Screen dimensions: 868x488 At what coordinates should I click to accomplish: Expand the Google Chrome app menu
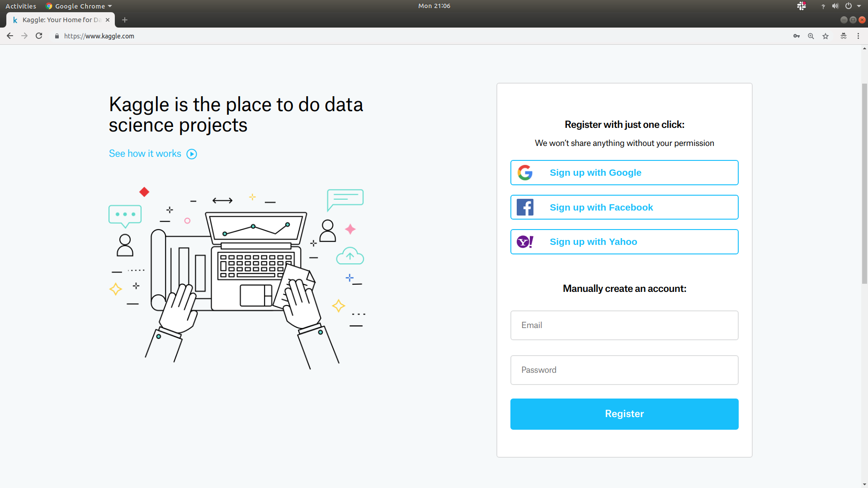pos(79,6)
